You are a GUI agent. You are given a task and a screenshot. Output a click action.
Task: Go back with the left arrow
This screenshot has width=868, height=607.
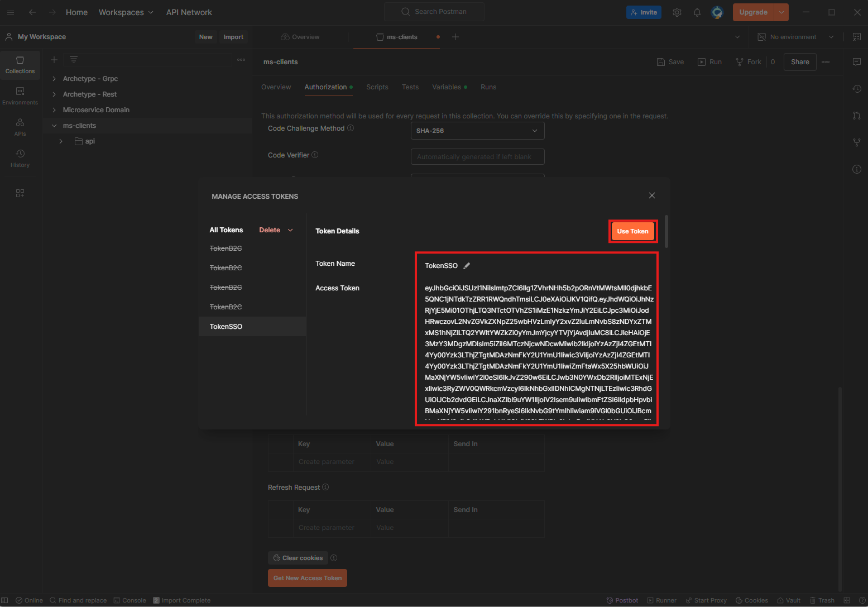pos(32,12)
